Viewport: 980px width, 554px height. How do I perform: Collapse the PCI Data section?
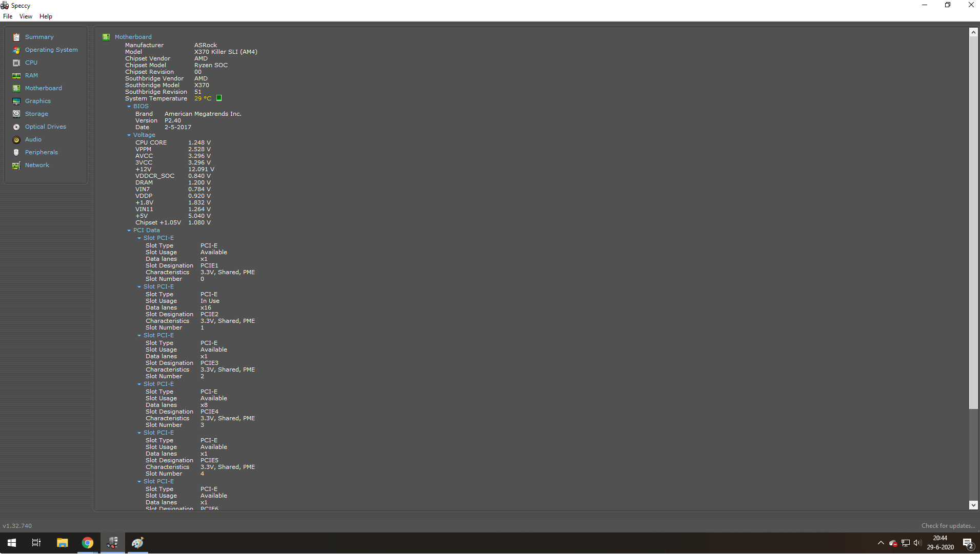point(129,231)
